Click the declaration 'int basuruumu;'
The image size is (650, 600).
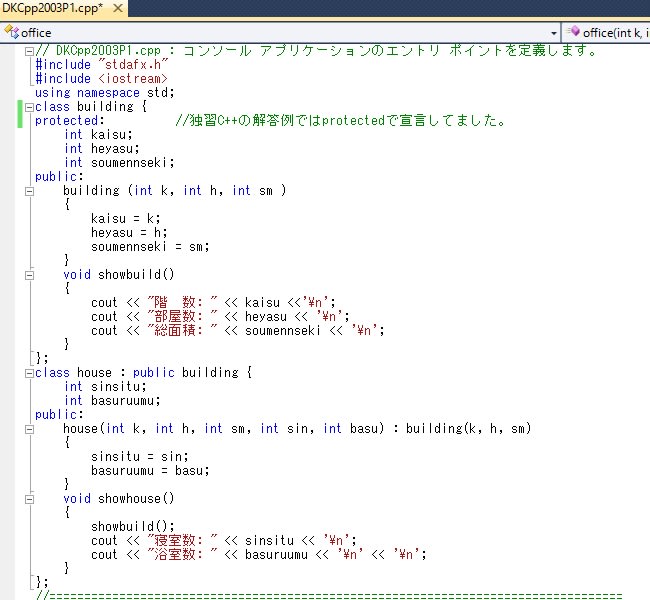pos(112,401)
